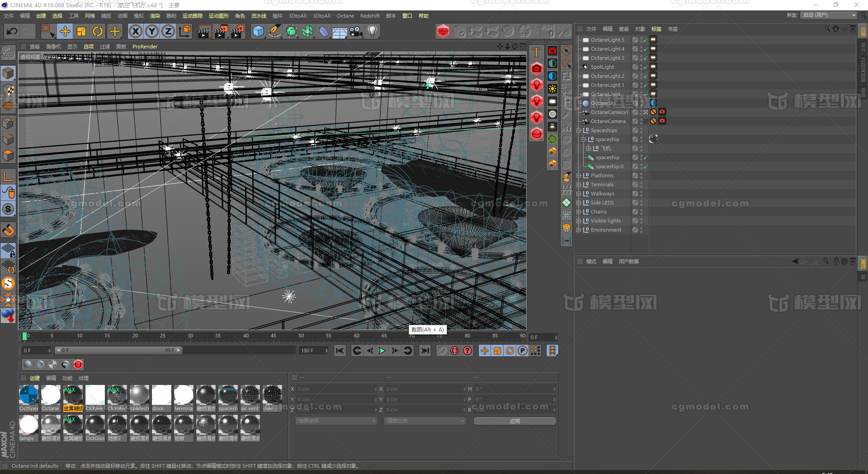Image resolution: width=868 pixels, height=474 pixels.
Task: Click the 0 F to 90 F preview range bar
Action: [x=118, y=351]
